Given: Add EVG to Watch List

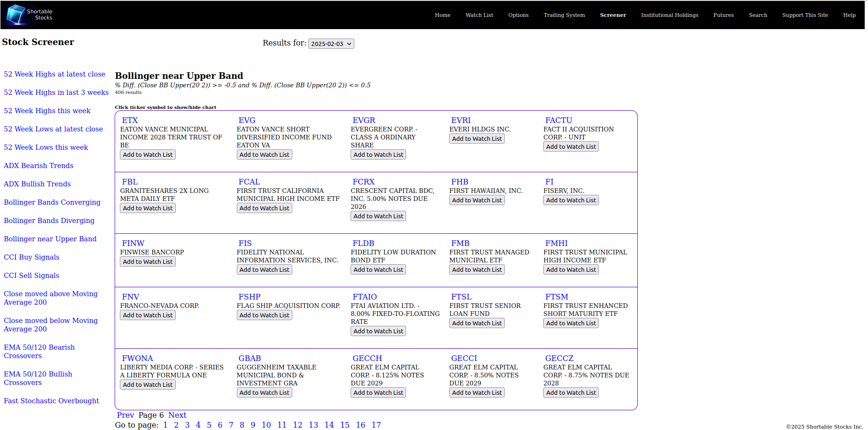Looking at the screenshot, I should (264, 154).
